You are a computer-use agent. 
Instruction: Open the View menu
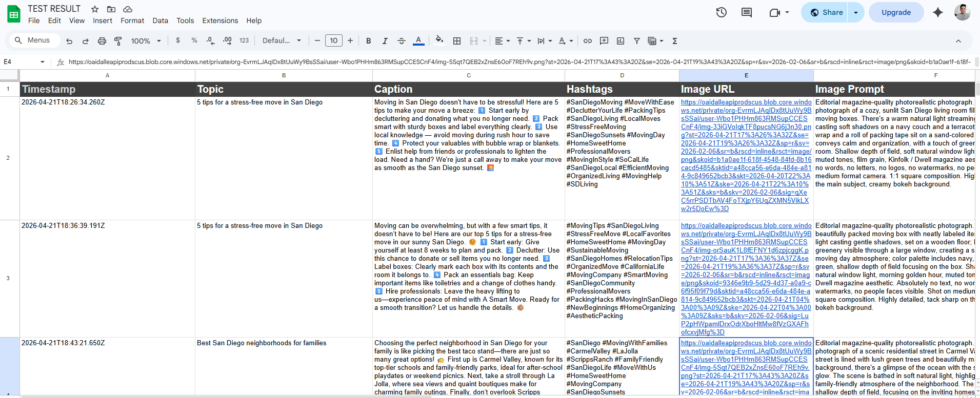(77, 20)
